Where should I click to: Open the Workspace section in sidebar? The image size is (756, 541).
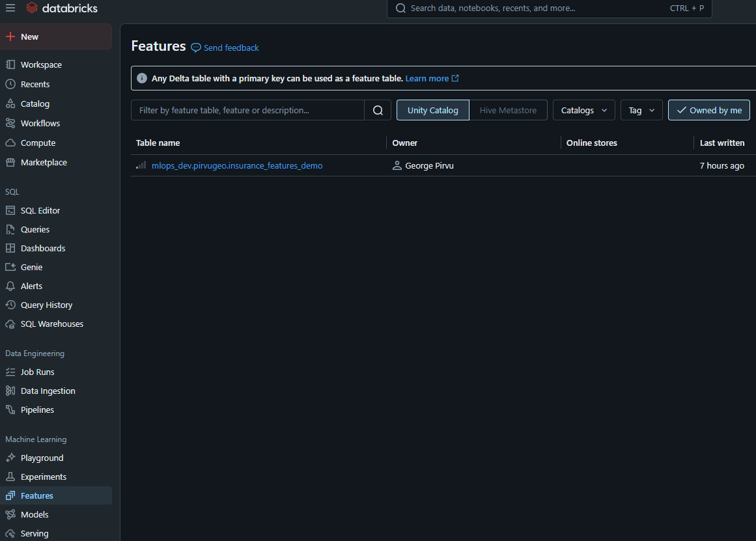41,64
